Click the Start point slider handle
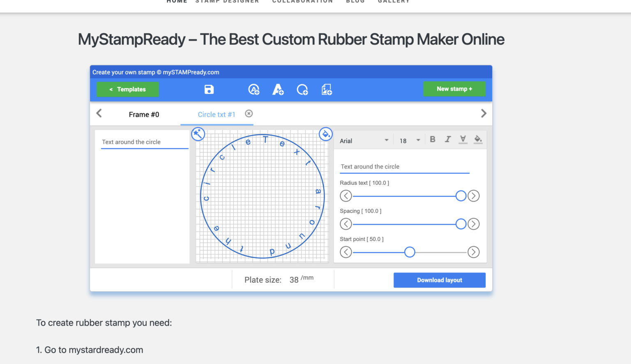 tap(410, 252)
